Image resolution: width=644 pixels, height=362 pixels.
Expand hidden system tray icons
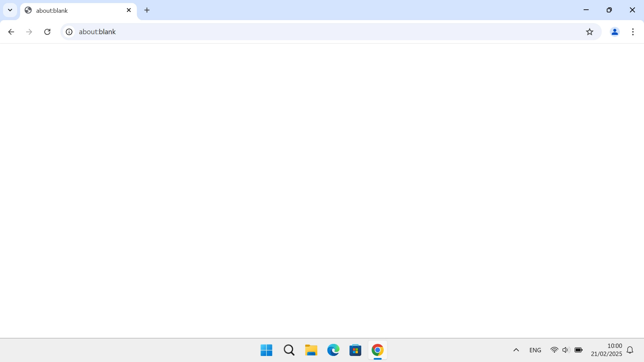pos(516,350)
